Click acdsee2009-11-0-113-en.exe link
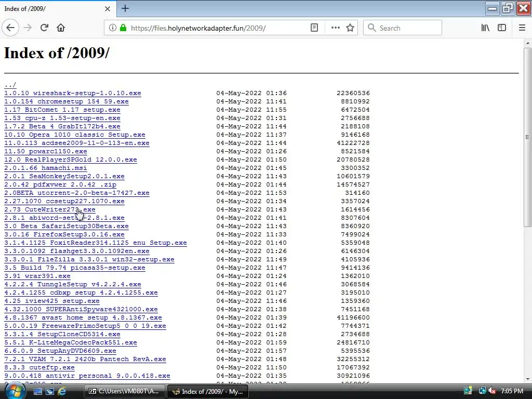Screen dimensions: 532x399 (x=77, y=143)
